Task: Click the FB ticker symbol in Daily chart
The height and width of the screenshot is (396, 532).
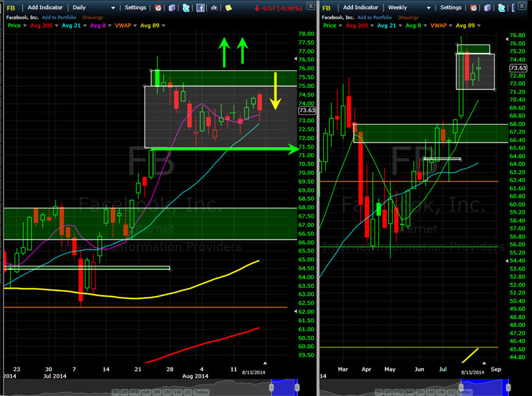Action: (11, 8)
